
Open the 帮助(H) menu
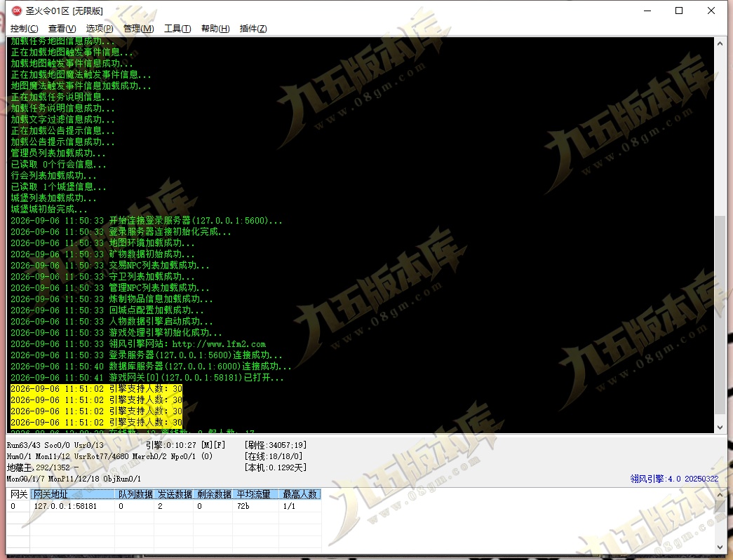pos(215,29)
